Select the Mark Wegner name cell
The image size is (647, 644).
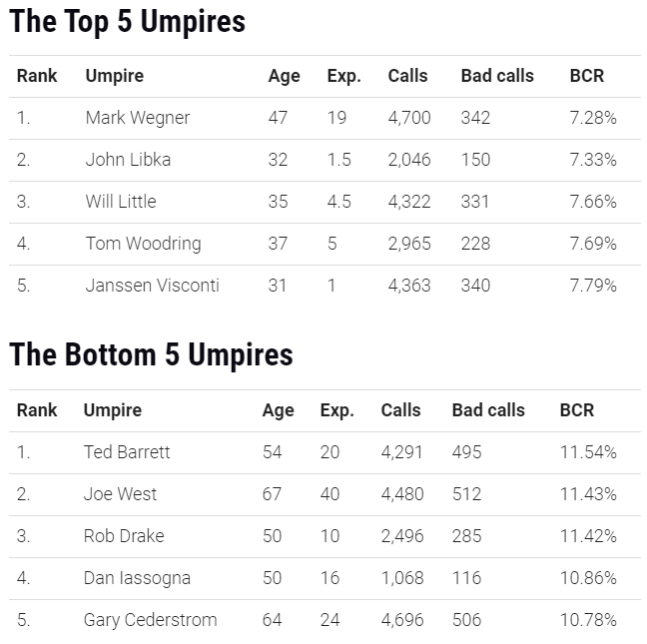point(138,119)
